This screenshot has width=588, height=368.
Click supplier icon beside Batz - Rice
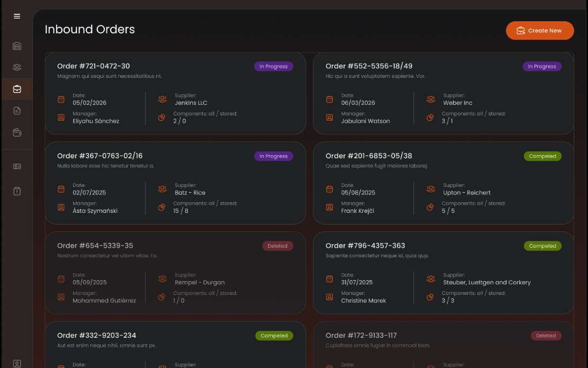(x=163, y=189)
